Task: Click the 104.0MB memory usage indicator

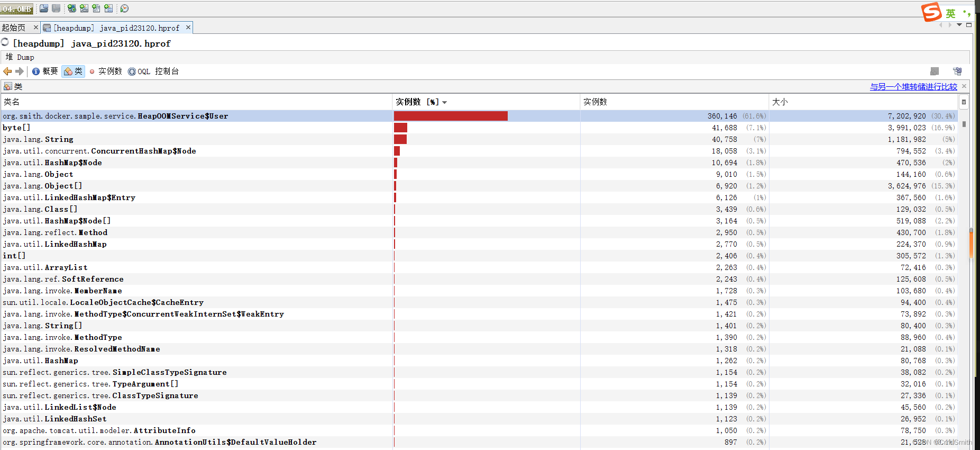Action: click(x=16, y=9)
